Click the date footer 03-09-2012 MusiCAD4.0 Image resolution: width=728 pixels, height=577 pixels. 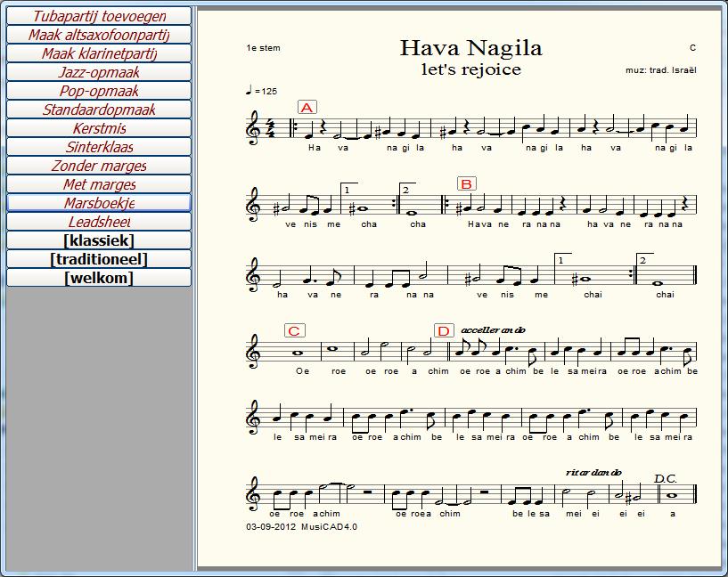(x=302, y=527)
